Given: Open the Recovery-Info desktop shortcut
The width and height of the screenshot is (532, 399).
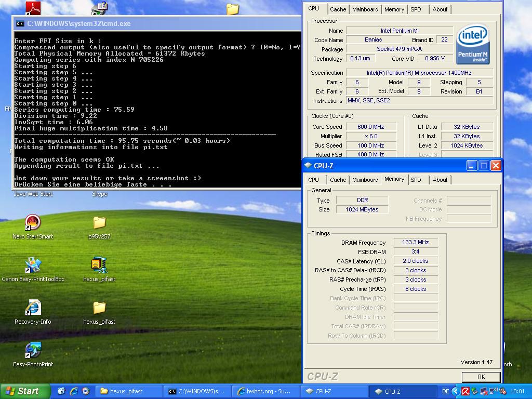Looking at the screenshot, I should [x=33, y=308].
